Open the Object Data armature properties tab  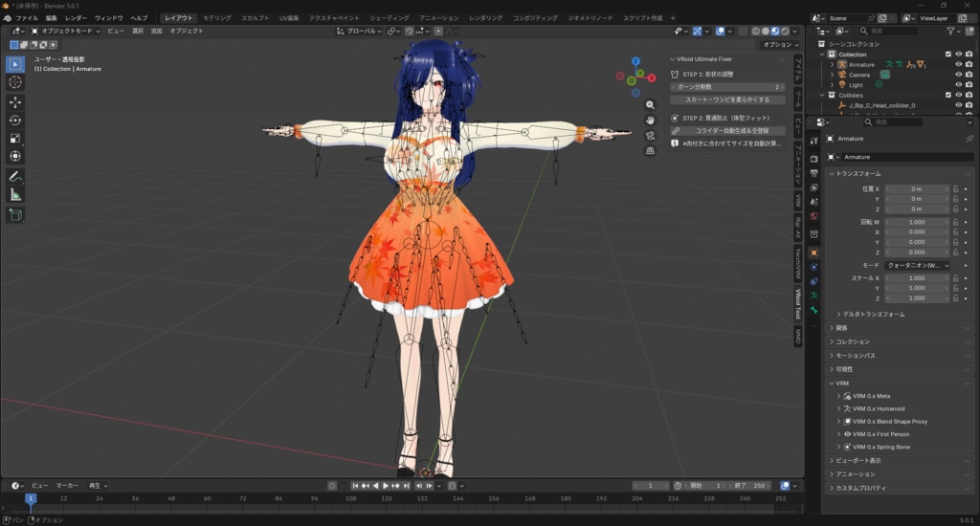pyautogui.click(x=813, y=296)
